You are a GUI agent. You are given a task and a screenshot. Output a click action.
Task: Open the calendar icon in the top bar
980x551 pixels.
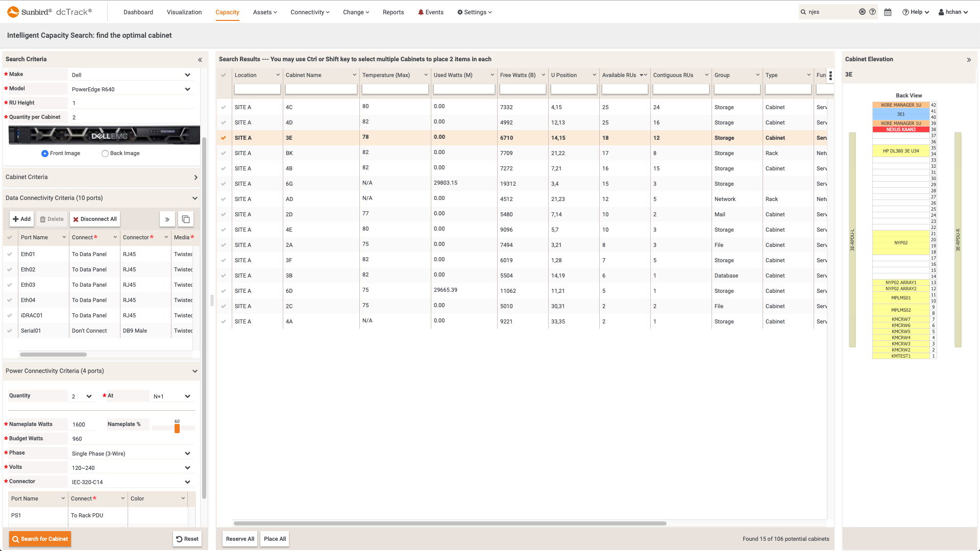click(x=888, y=12)
